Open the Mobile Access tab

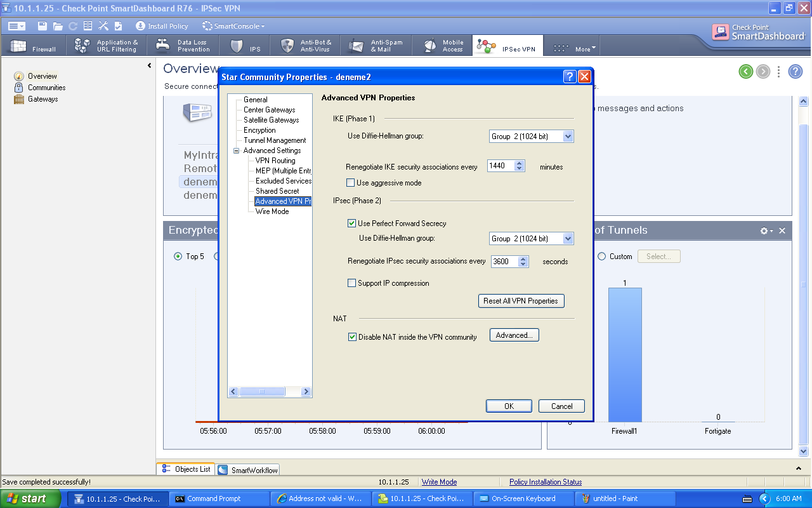pos(443,46)
